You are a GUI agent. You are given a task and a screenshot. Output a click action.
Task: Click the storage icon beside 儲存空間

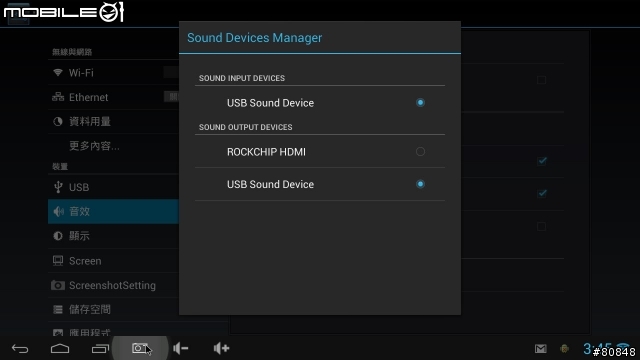[x=58, y=309]
